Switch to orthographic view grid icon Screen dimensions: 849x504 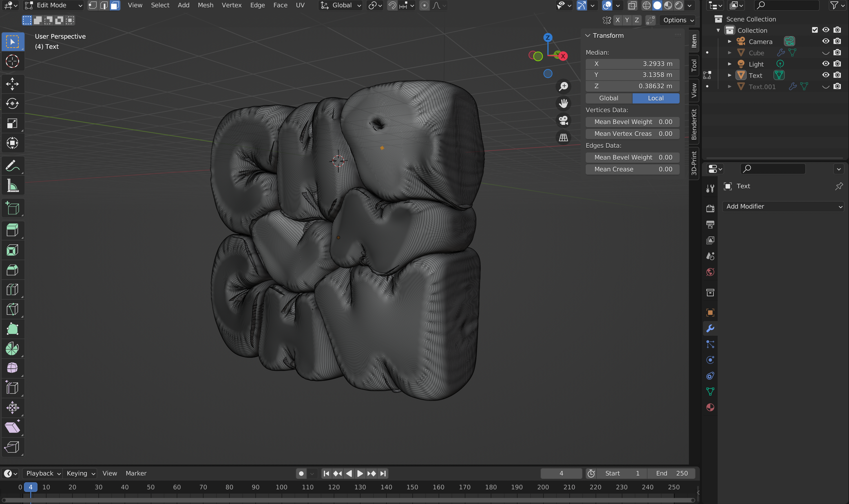[563, 138]
